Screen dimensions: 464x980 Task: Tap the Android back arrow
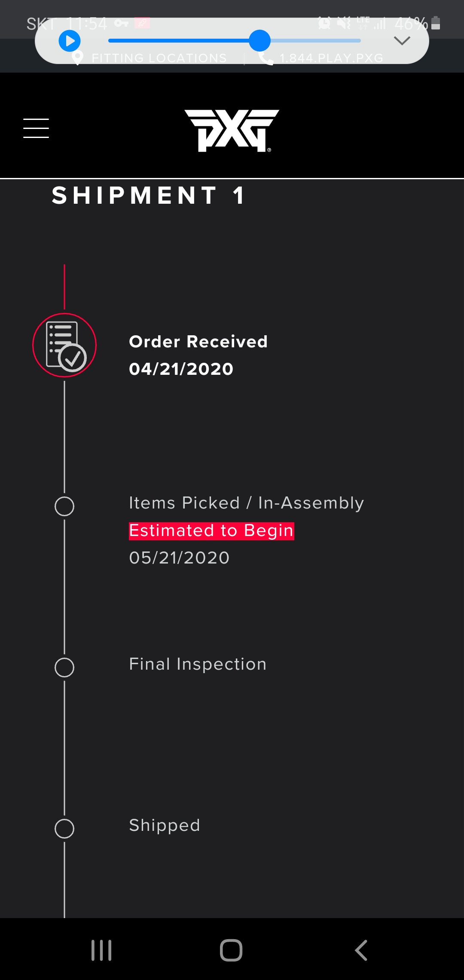(361, 950)
